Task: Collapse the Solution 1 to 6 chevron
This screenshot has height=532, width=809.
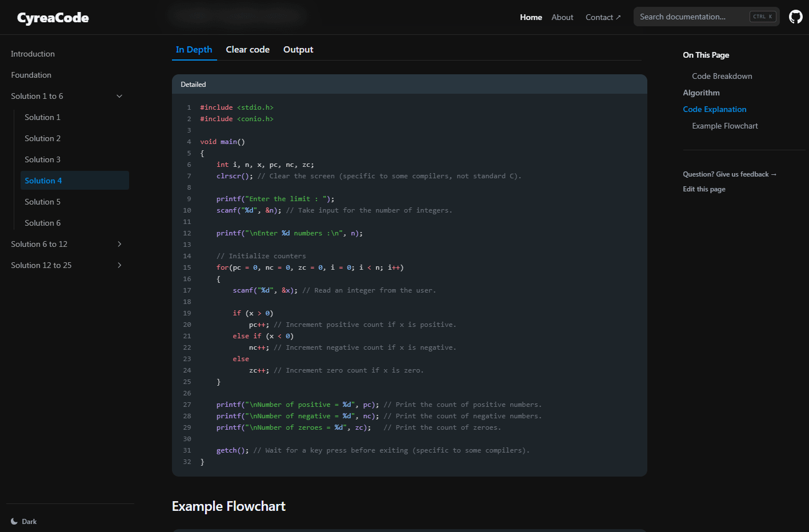Action: (x=119, y=96)
